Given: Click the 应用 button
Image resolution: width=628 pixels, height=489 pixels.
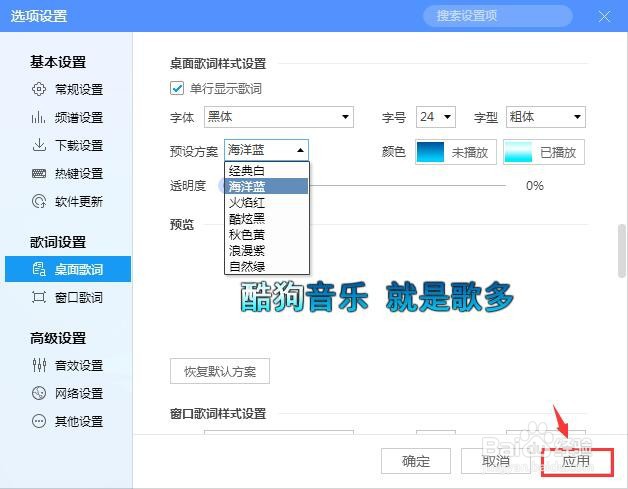Looking at the screenshot, I should click(x=577, y=461).
